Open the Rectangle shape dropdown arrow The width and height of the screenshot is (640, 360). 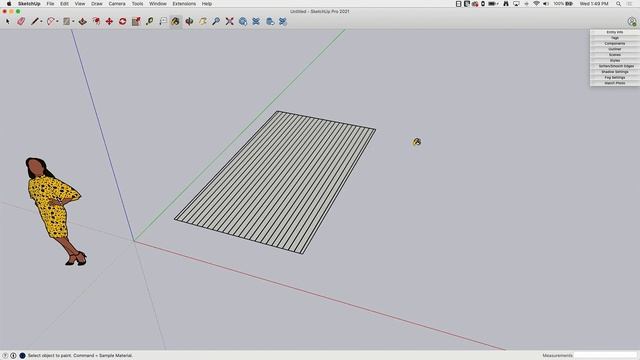pyautogui.click(x=73, y=22)
